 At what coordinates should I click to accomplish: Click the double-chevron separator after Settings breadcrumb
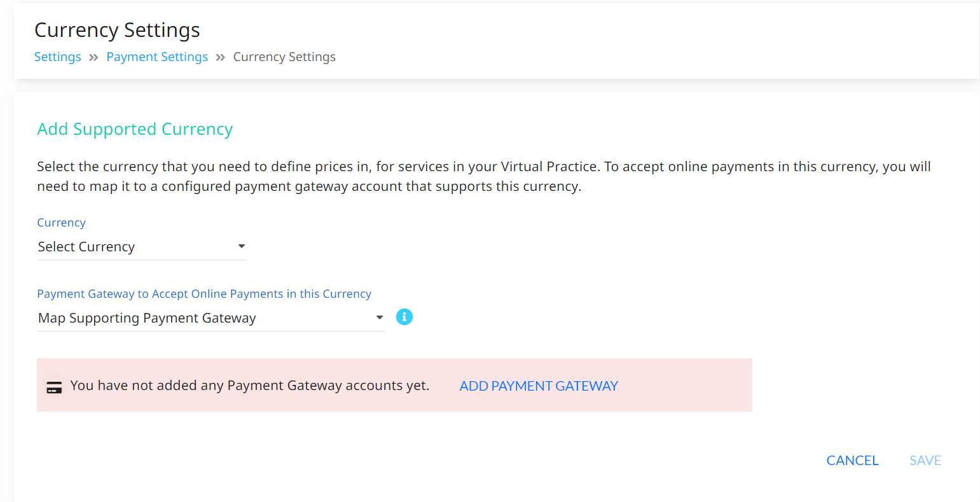coord(93,57)
